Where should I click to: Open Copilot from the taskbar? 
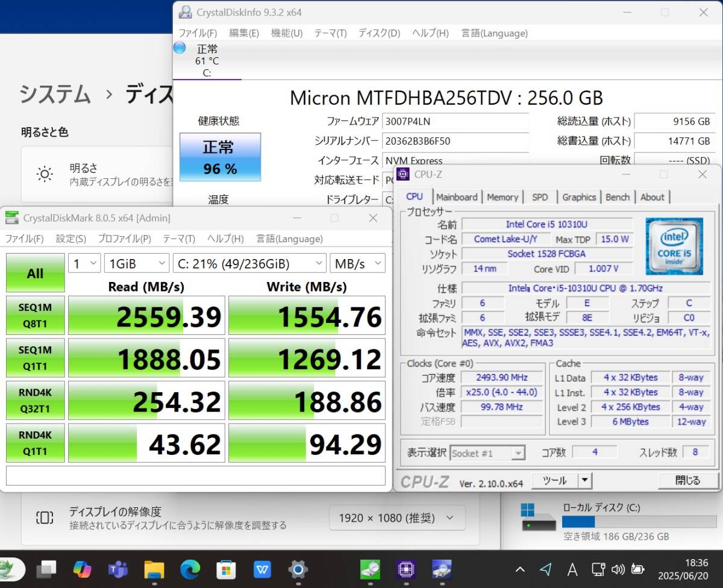point(82,569)
